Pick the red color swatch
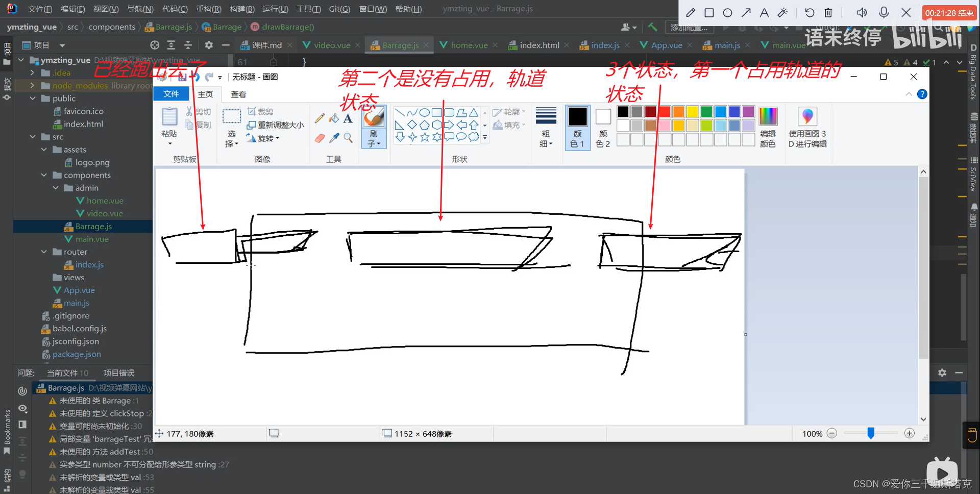 point(665,112)
